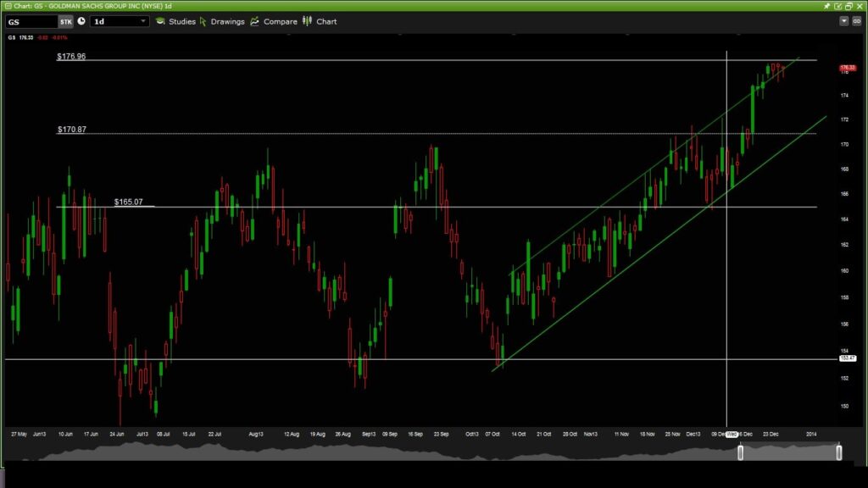The height and width of the screenshot is (488, 868).
Task: Pop out the chart with the export icon
Action: tap(837, 6)
